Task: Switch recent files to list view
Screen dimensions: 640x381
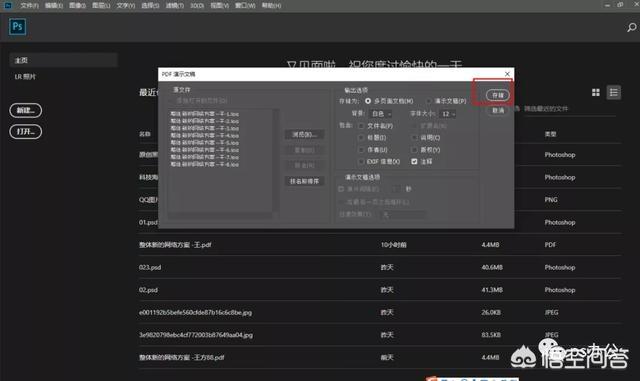Action: pyautogui.click(x=613, y=93)
